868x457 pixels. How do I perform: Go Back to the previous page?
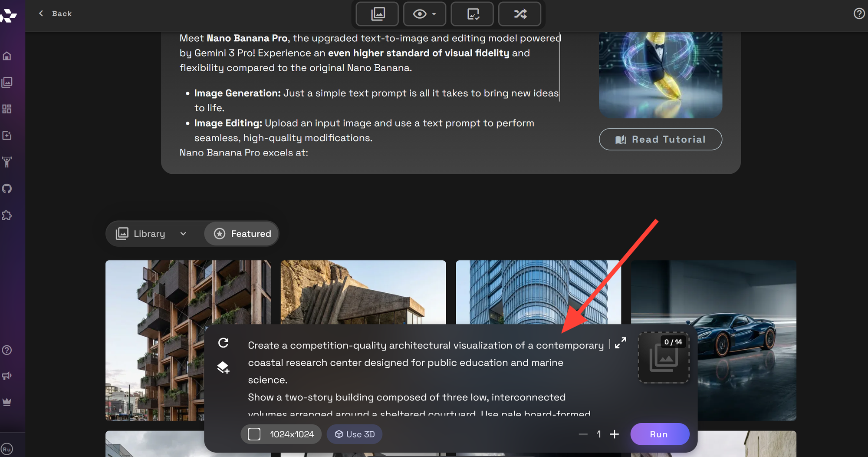click(x=55, y=13)
